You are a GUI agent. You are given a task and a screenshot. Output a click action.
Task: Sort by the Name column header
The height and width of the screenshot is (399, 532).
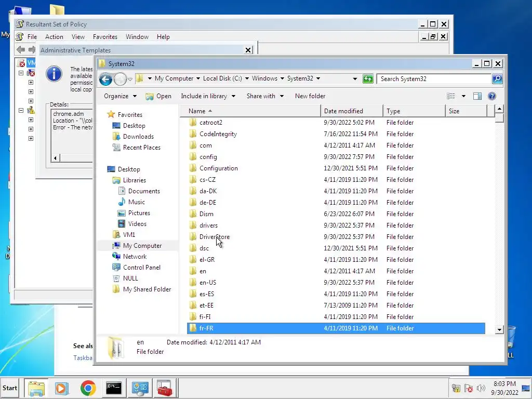pyautogui.click(x=250, y=111)
